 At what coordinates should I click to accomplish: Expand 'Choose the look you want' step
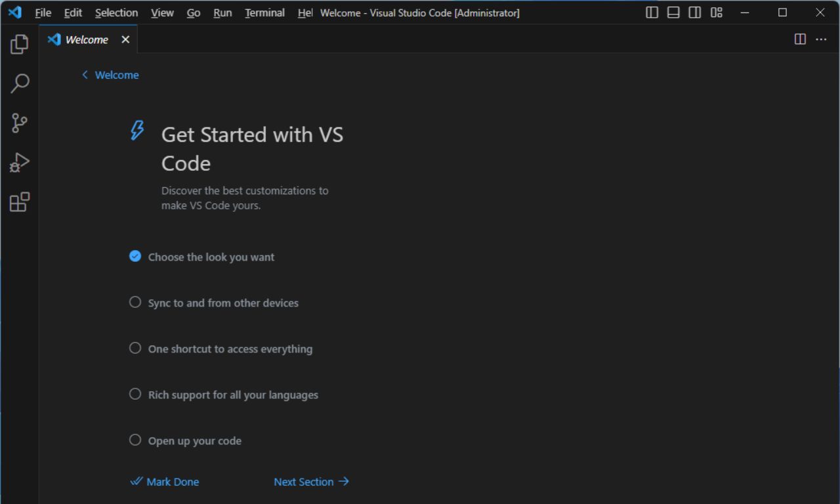[211, 257]
